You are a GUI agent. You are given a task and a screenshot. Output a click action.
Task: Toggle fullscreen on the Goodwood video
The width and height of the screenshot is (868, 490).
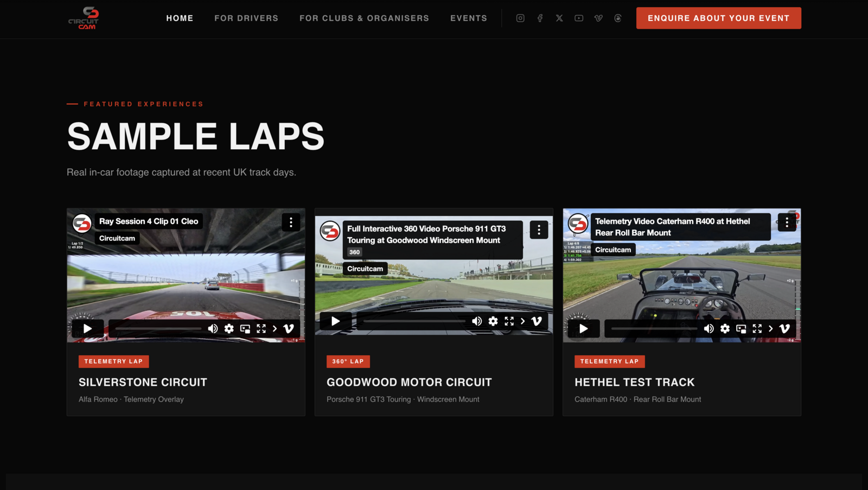509,321
